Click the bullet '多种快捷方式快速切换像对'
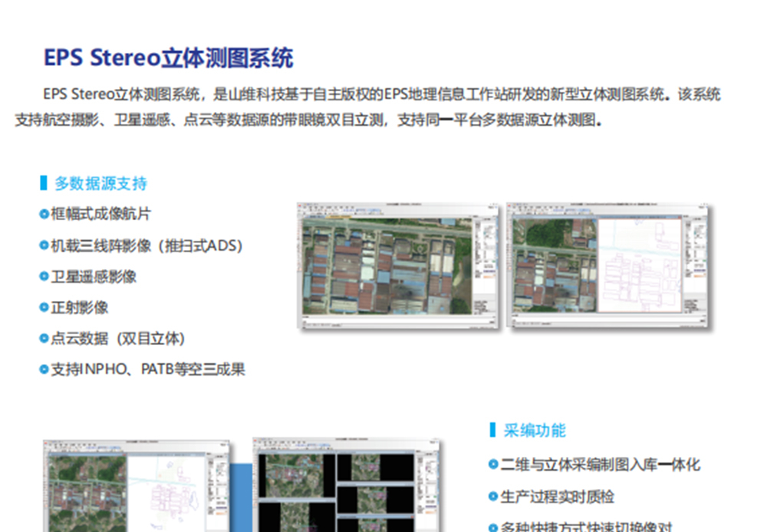Screen dimensions: 767x532 tap(586, 527)
